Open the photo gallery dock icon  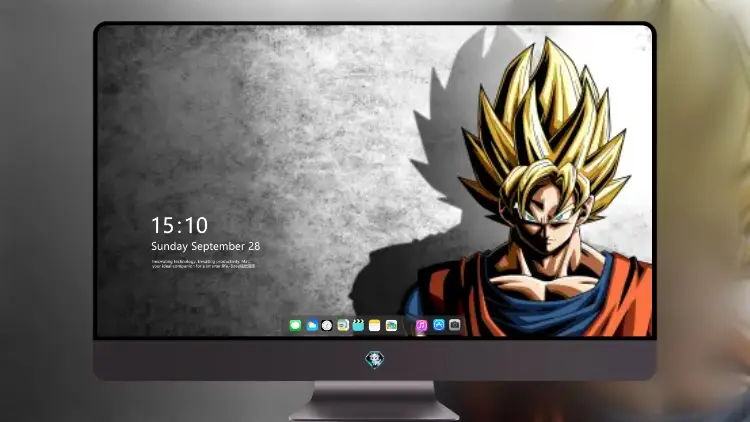(x=391, y=326)
